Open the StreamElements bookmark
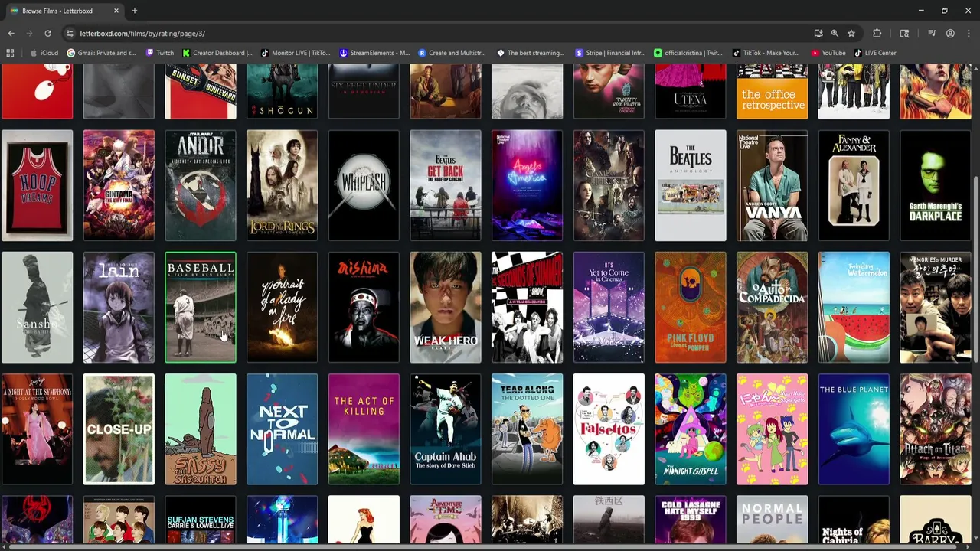 (x=374, y=53)
